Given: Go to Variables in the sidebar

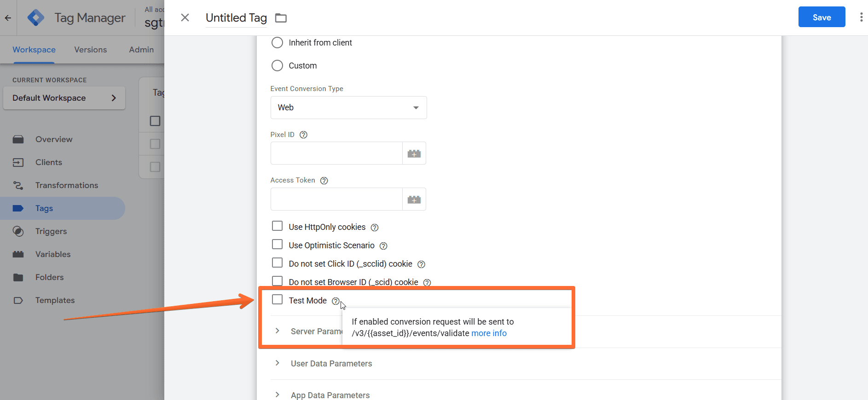Looking at the screenshot, I should point(53,254).
